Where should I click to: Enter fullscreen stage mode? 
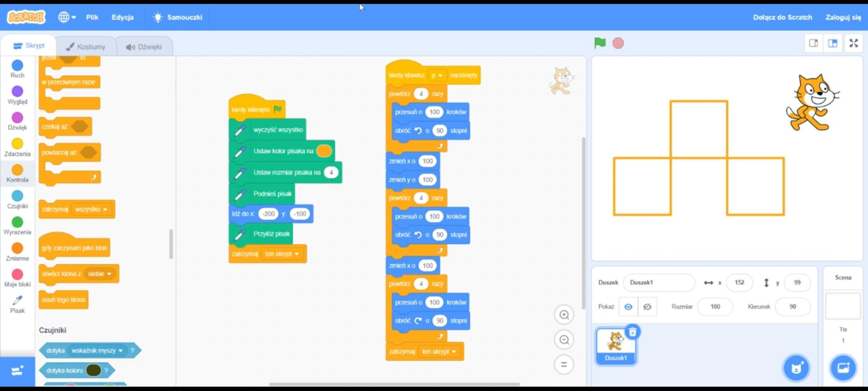pyautogui.click(x=854, y=43)
